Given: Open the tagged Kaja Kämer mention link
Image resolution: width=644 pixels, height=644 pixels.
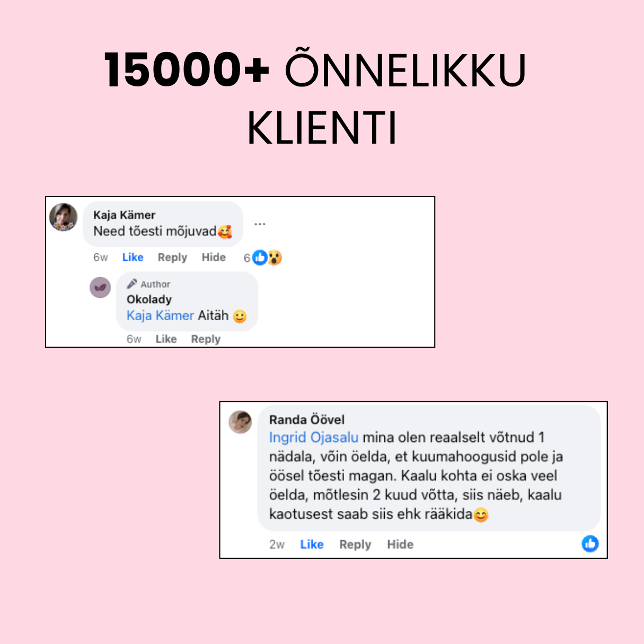Looking at the screenshot, I should pos(160,315).
